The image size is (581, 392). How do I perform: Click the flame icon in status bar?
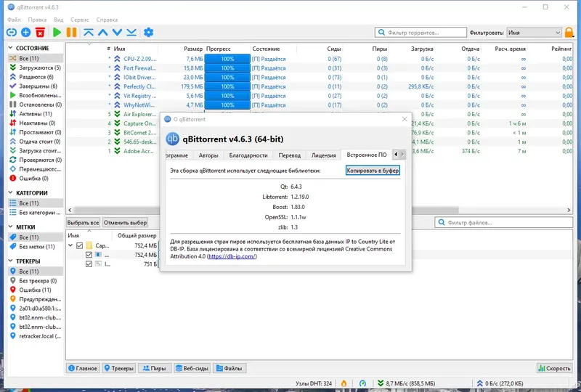(x=344, y=383)
